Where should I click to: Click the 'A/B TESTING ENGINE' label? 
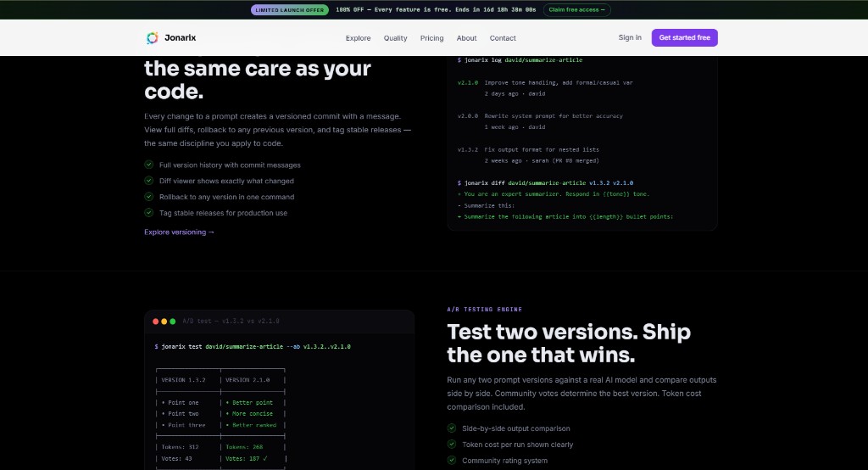(x=484, y=310)
